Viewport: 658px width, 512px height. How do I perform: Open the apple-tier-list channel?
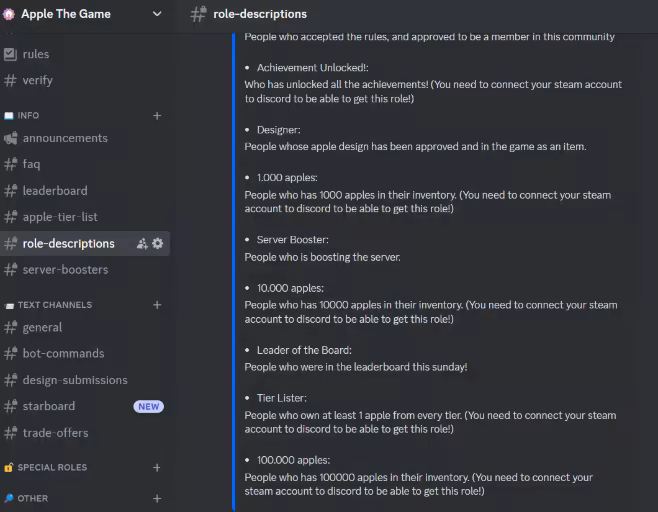(x=60, y=217)
